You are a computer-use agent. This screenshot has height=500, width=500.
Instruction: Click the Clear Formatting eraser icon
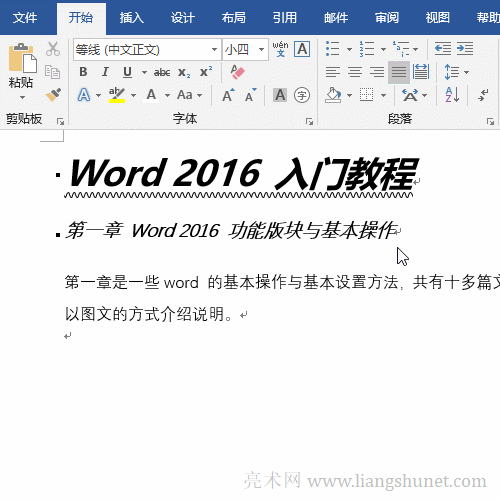[237, 72]
